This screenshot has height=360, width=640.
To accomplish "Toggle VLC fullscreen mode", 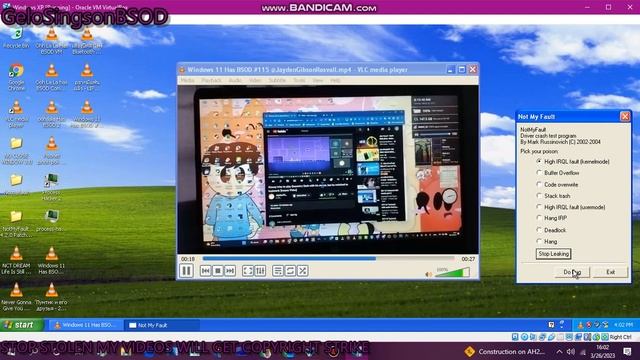I will click(x=248, y=271).
